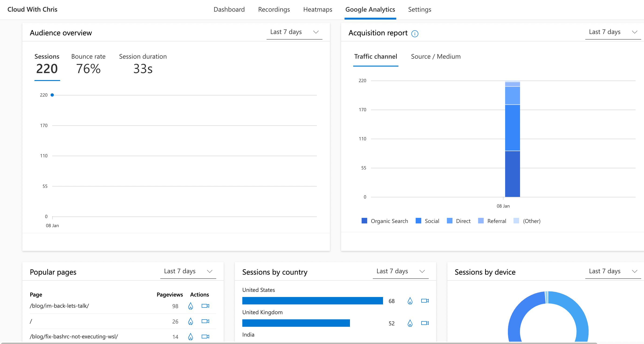This screenshot has width=644, height=344.
Task: Toggle Direct legend swatch
Action: tap(449, 221)
